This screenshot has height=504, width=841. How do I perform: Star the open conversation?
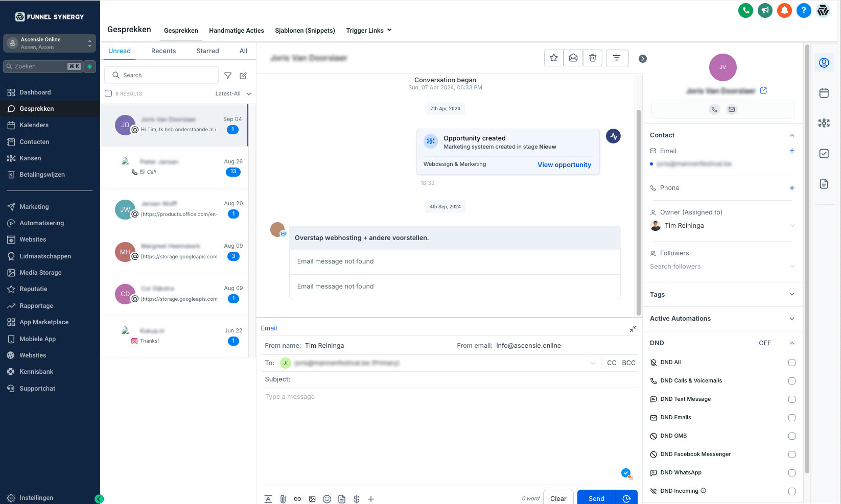tap(553, 58)
